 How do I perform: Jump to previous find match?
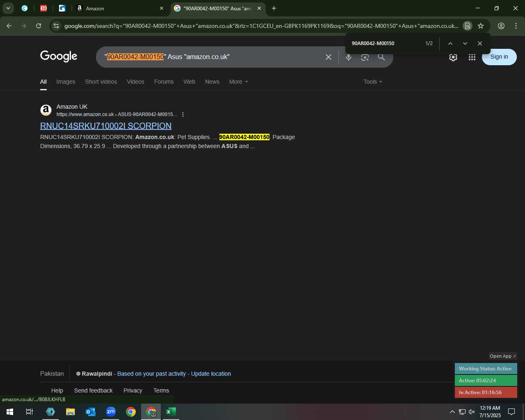450,43
